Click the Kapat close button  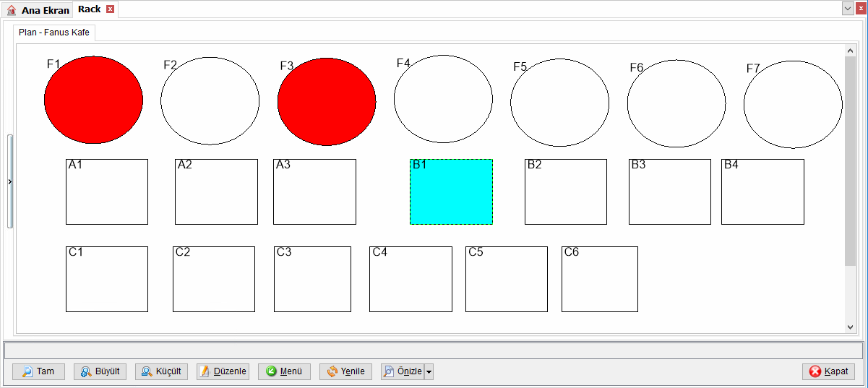pos(828,371)
